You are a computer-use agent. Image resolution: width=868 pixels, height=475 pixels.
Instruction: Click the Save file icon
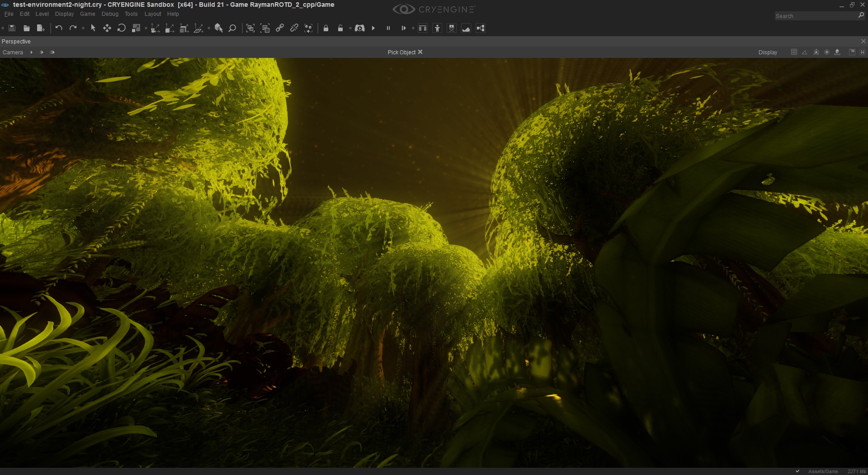pyautogui.click(x=12, y=28)
